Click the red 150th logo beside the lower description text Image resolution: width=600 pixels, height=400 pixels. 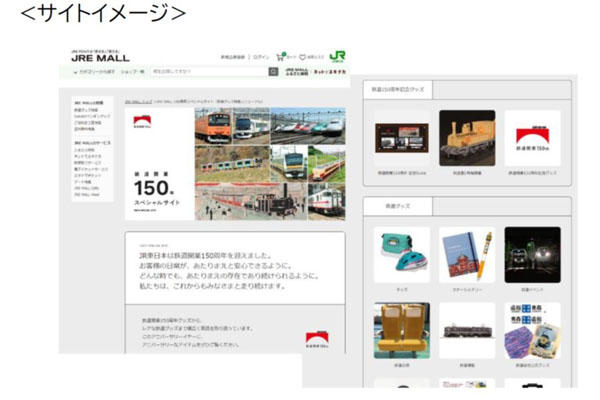[x=317, y=340]
